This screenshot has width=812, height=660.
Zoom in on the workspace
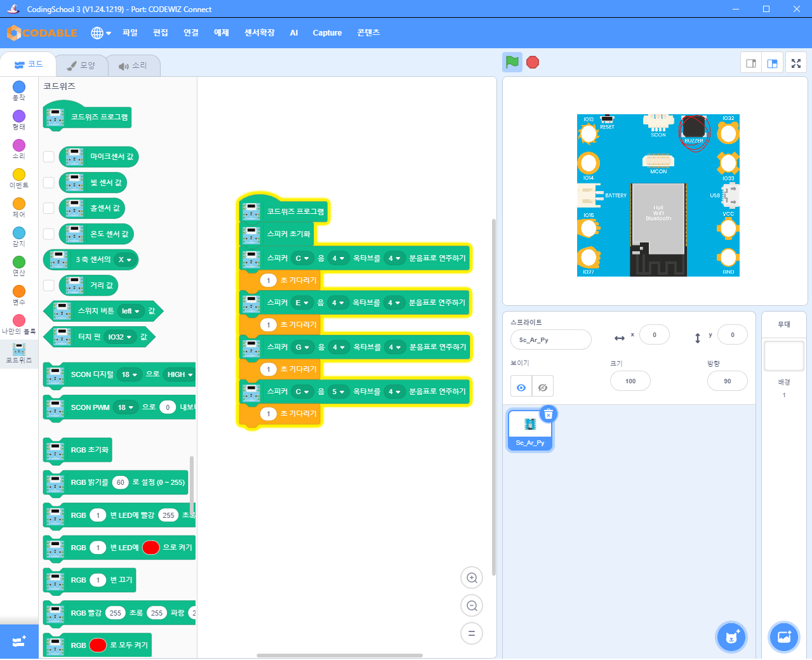tap(472, 578)
